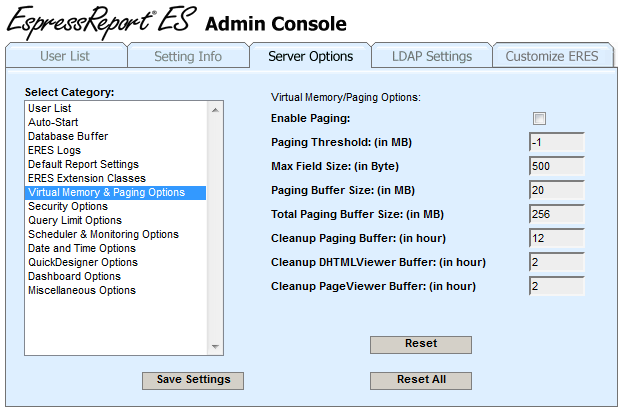623x412 pixels.
Task: Click category list scroll down arrow
Action: click(215, 346)
